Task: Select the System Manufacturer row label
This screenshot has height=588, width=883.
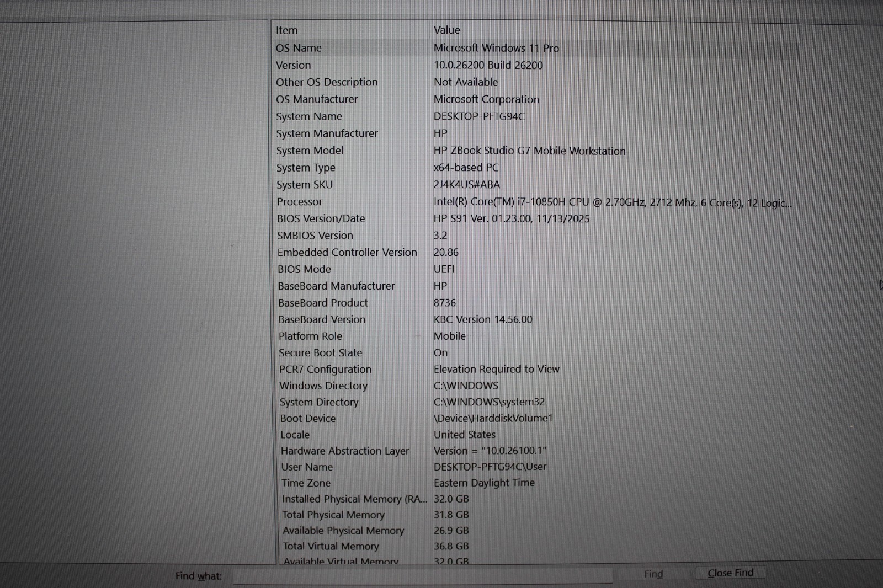Action: (327, 133)
